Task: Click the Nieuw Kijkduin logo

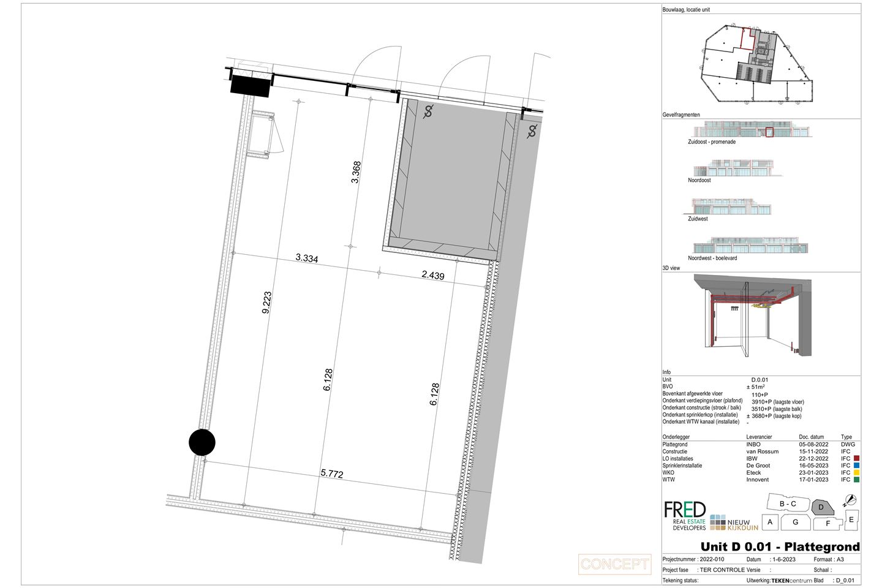Action: click(734, 522)
